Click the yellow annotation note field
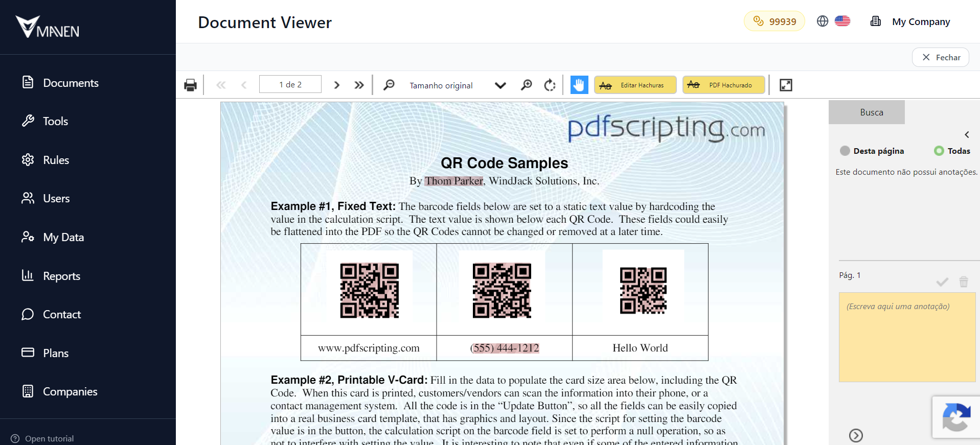This screenshot has height=445, width=980. click(907, 337)
